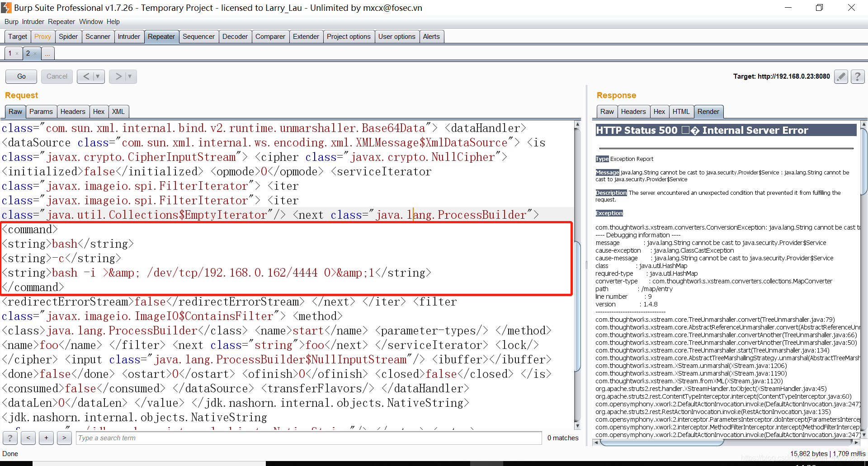Select the response Headers tab
The image size is (868, 466).
pos(633,112)
